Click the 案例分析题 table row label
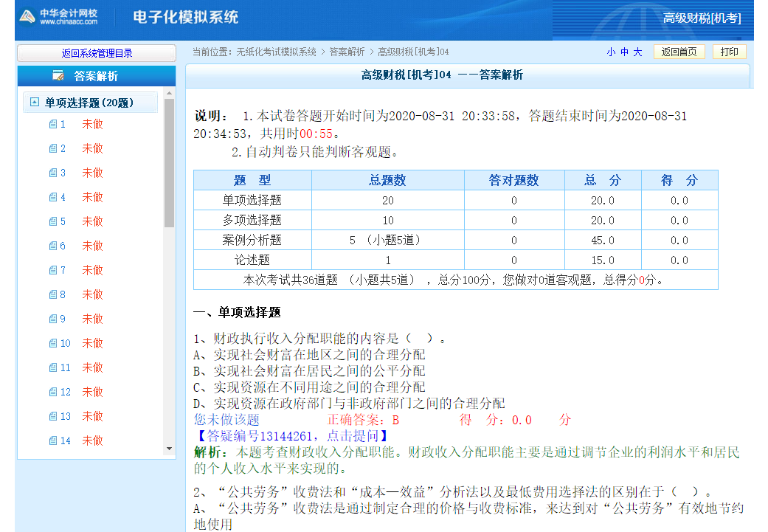This screenshot has height=532, width=768. (252, 240)
